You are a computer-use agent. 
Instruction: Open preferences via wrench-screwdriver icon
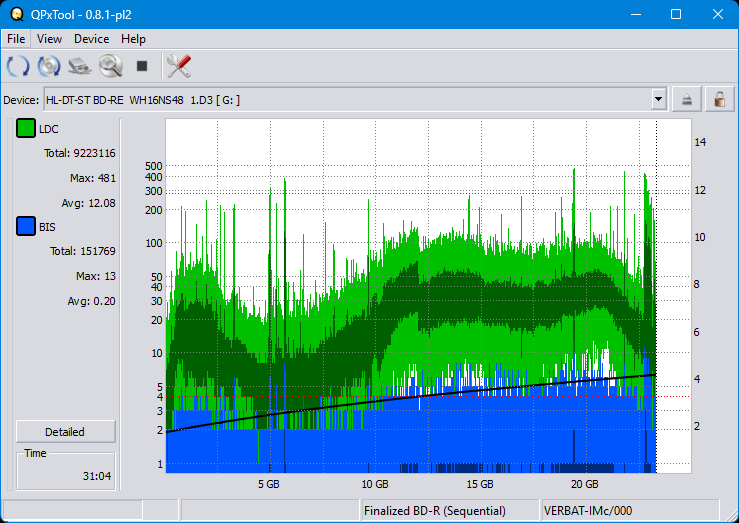tap(178, 67)
